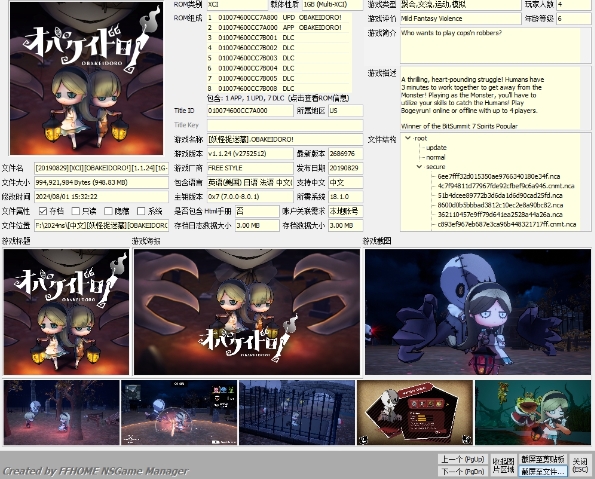
Task: Select ROM row 2 APP OBAKEIDORO!
Action: click(x=279, y=28)
